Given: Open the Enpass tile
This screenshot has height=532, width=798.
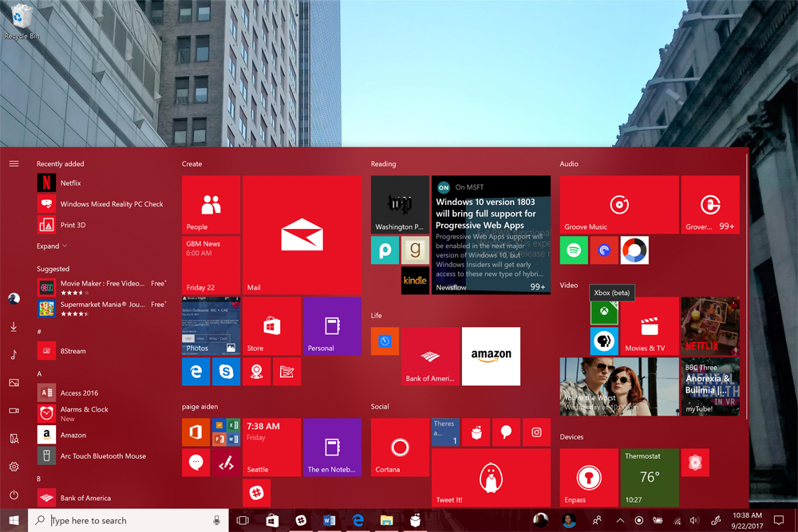Looking at the screenshot, I should coord(589,478).
